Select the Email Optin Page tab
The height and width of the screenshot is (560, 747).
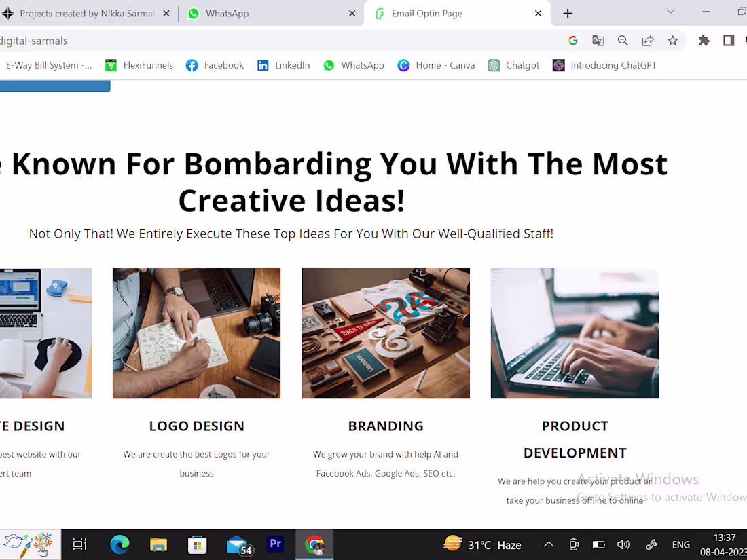pos(435,13)
